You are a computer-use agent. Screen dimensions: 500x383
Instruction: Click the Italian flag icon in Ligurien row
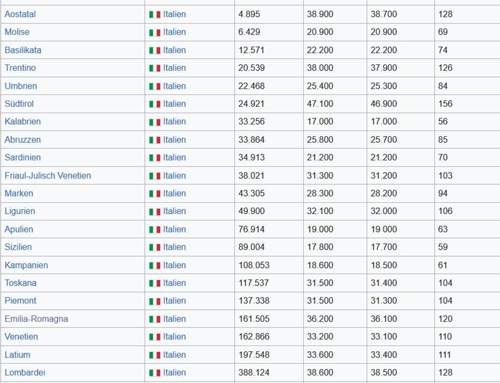(155, 212)
